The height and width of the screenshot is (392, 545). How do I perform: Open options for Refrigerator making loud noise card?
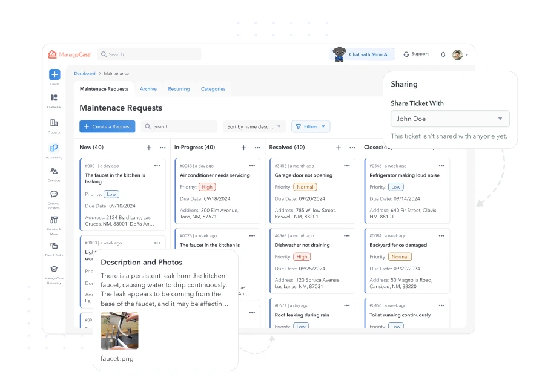pyautogui.click(x=442, y=166)
